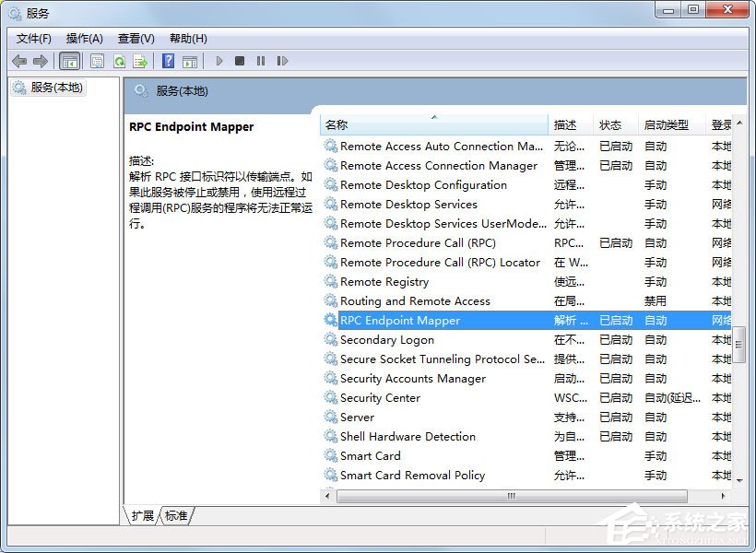This screenshot has height=553, width=756.
Task: Navigate forward with the right arrow
Action: pos(41,61)
